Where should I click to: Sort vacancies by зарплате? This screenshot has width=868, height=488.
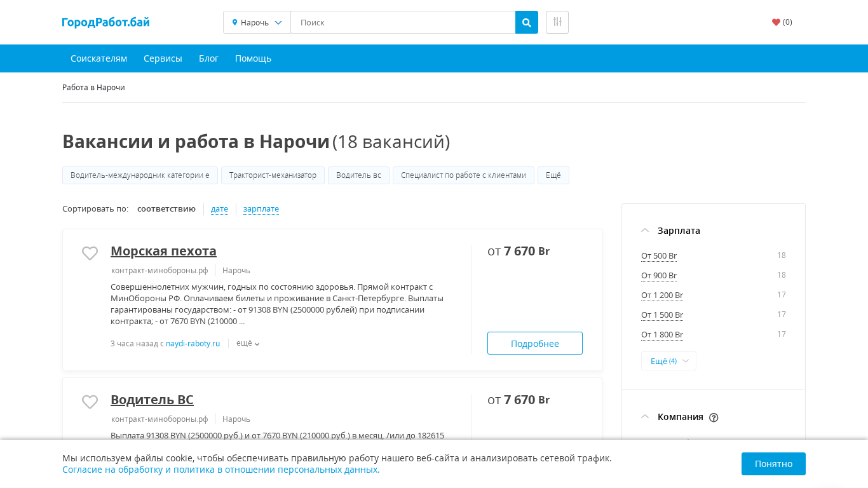coord(261,208)
